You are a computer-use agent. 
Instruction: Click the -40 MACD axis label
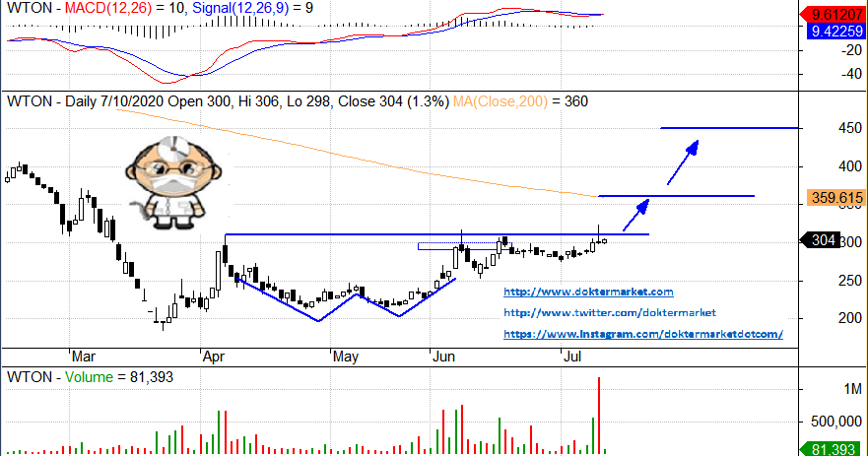[851, 74]
